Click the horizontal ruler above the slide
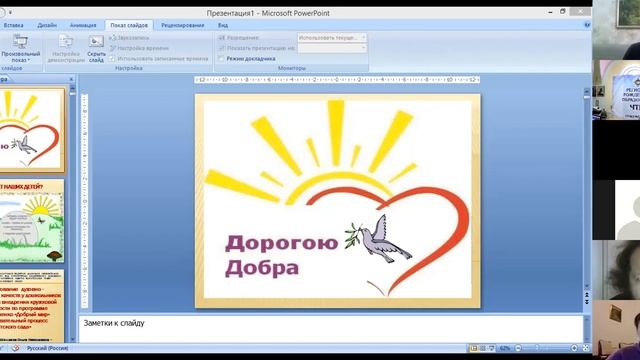This screenshot has width=640, height=360. [337, 80]
